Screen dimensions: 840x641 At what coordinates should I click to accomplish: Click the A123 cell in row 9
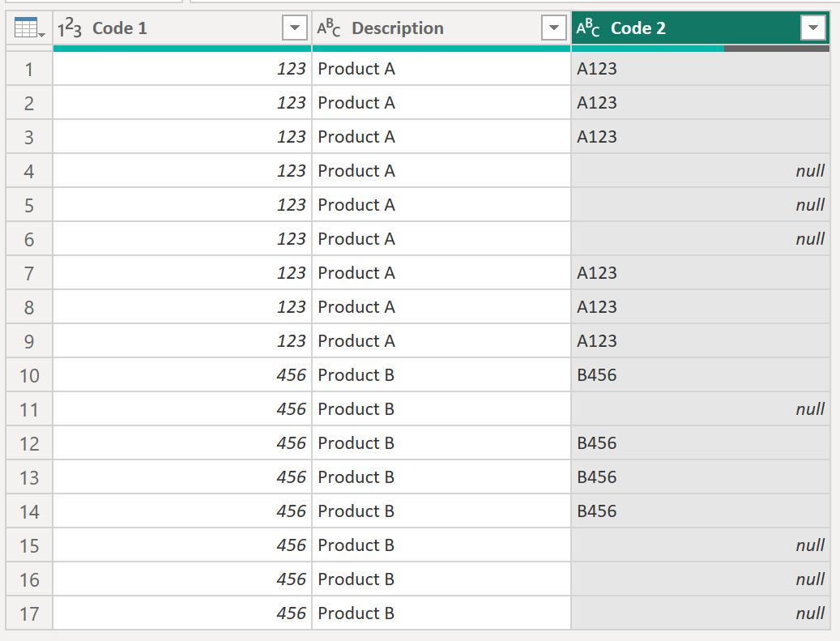tap(701, 341)
